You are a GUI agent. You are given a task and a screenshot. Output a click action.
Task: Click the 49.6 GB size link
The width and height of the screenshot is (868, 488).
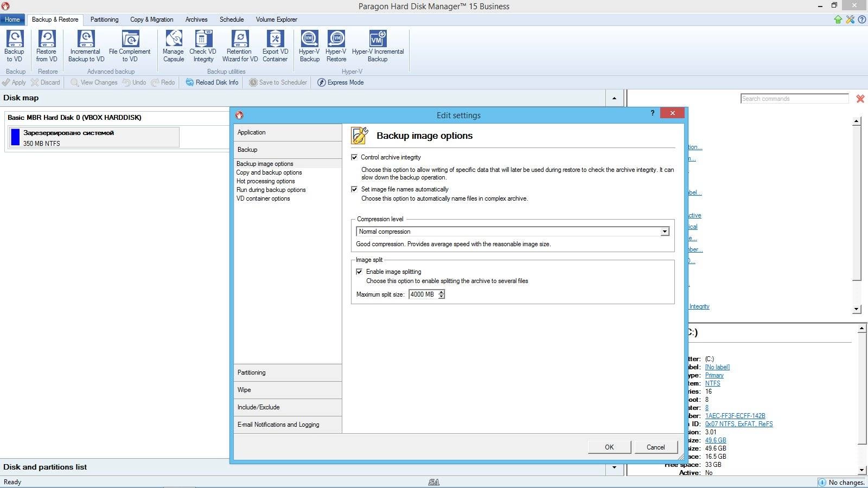click(716, 440)
